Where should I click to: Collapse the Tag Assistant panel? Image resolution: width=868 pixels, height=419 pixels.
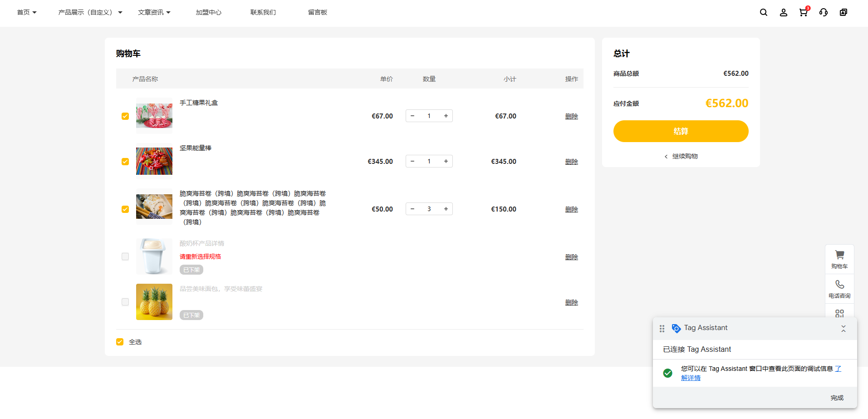tap(843, 328)
